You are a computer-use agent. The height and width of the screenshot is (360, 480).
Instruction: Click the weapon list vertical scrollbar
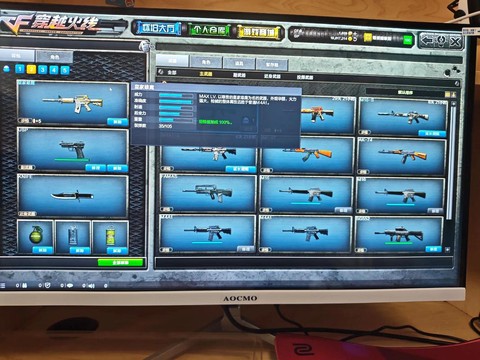pyautogui.click(x=450, y=163)
